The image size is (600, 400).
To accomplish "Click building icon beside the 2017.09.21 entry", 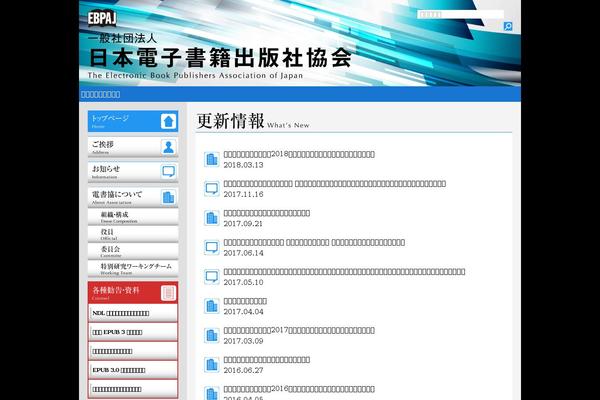I will pos(212,218).
